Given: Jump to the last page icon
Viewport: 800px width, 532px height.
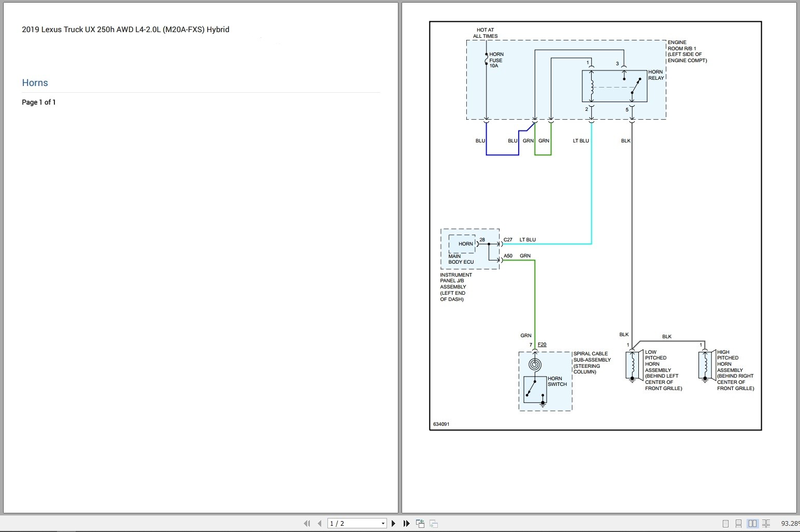Looking at the screenshot, I should pyautogui.click(x=406, y=523).
